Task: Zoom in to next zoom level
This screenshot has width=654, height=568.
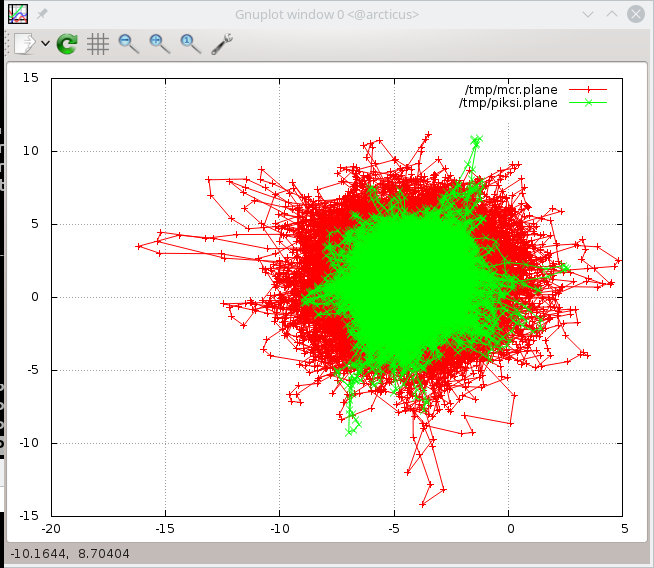Action: (159, 43)
